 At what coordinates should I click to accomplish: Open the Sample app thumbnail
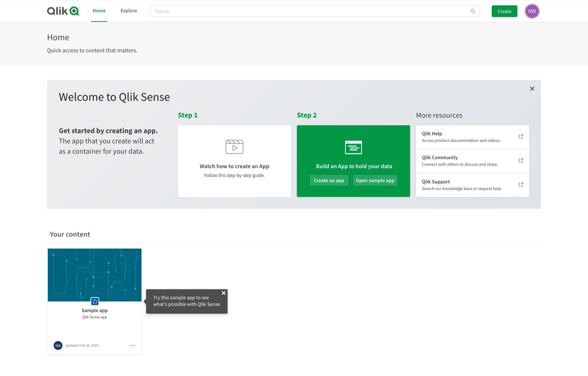pos(94,275)
